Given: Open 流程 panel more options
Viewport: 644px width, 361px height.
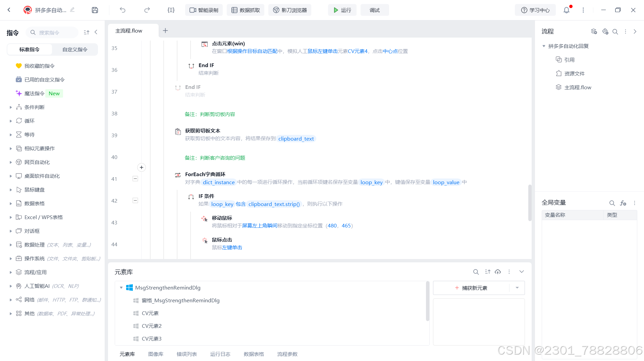Looking at the screenshot, I should point(626,32).
